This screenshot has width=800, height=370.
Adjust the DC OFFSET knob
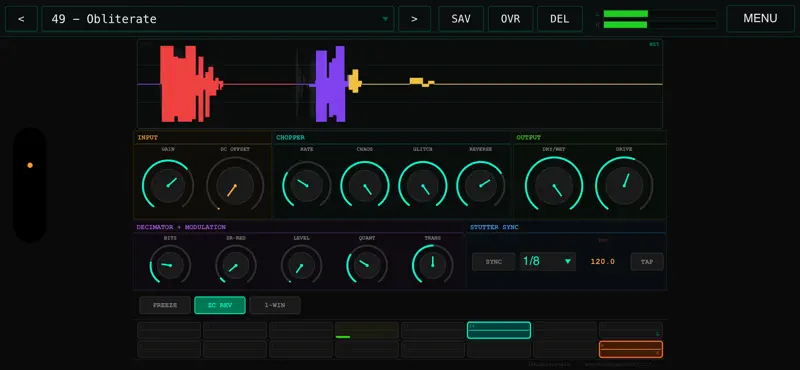click(x=235, y=185)
